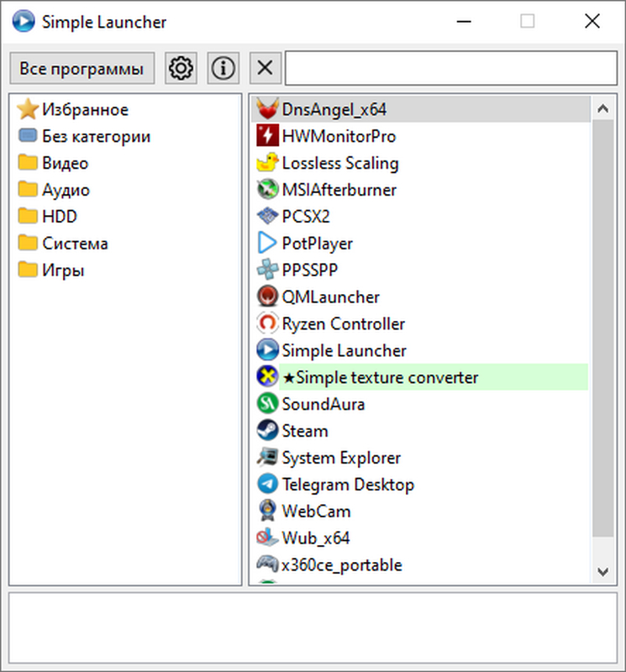Open the settings gear button

(x=181, y=68)
